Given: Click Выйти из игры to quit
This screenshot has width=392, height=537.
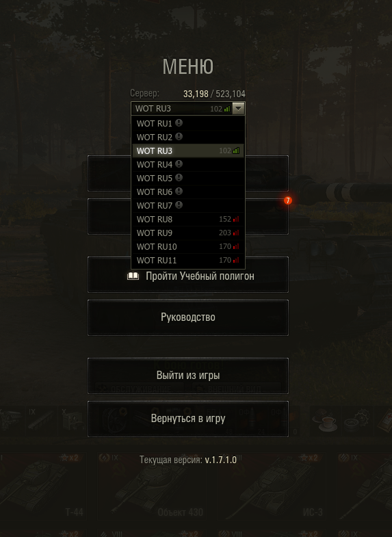Looking at the screenshot, I should coord(188,376).
